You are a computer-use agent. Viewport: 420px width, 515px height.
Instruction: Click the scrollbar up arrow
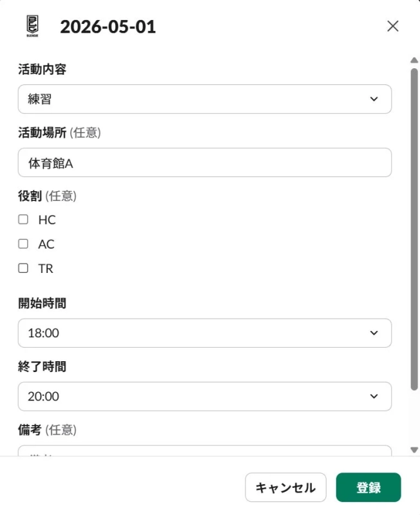click(414, 59)
